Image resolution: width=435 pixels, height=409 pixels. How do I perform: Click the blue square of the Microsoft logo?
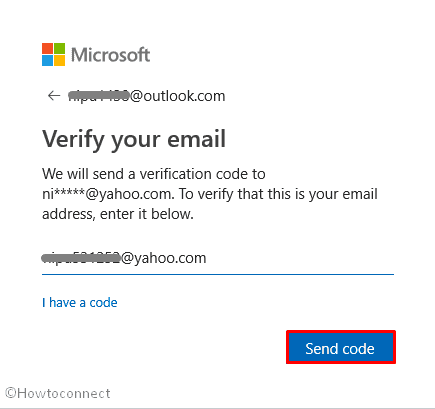click(47, 60)
